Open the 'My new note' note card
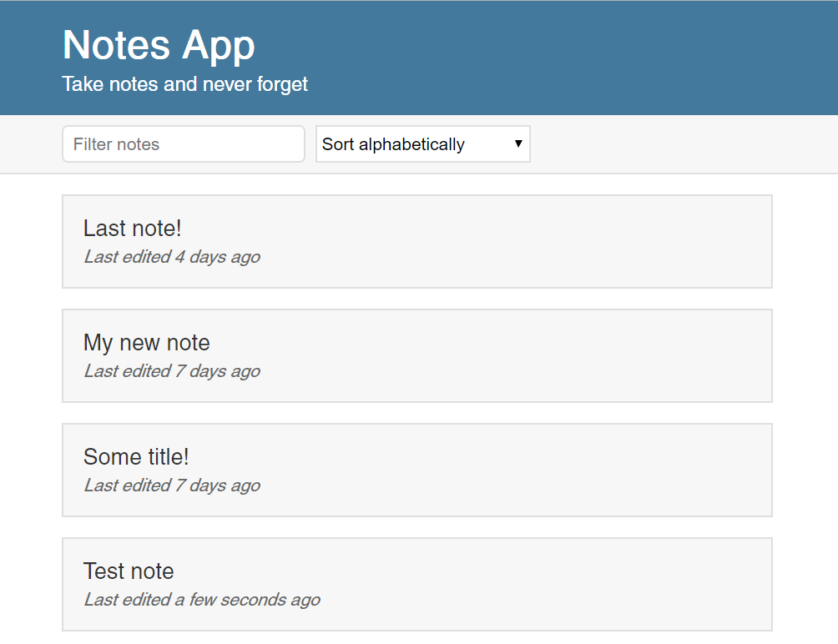 (416, 356)
